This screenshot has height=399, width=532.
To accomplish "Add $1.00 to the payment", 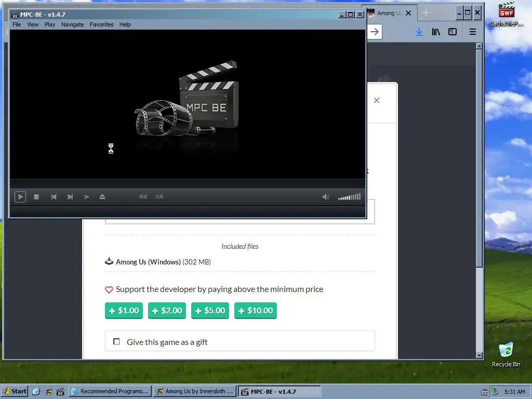I will click(124, 311).
